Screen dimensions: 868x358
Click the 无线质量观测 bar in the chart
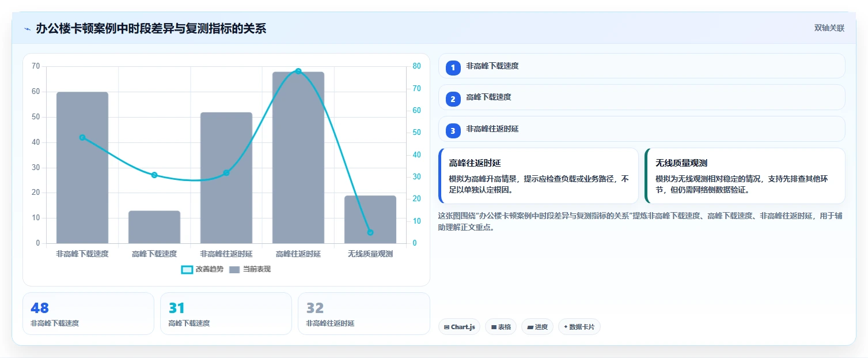click(370, 220)
